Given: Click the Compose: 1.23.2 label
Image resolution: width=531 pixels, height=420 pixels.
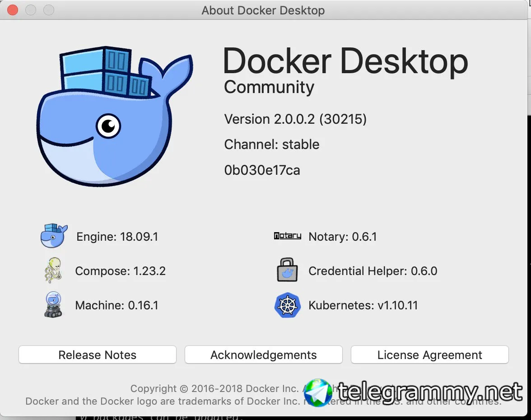Looking at the screenshot, I should (x=120, y=271).
